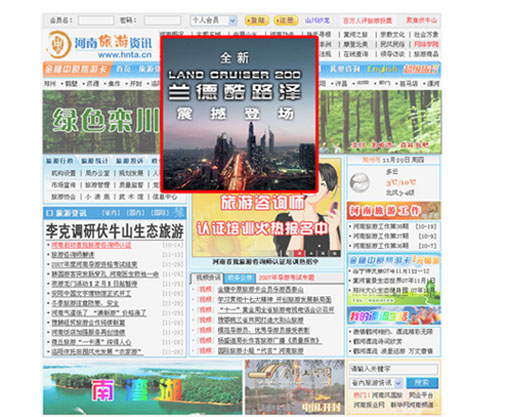Switch to the blue 政务公告 tab

[240, 278]
